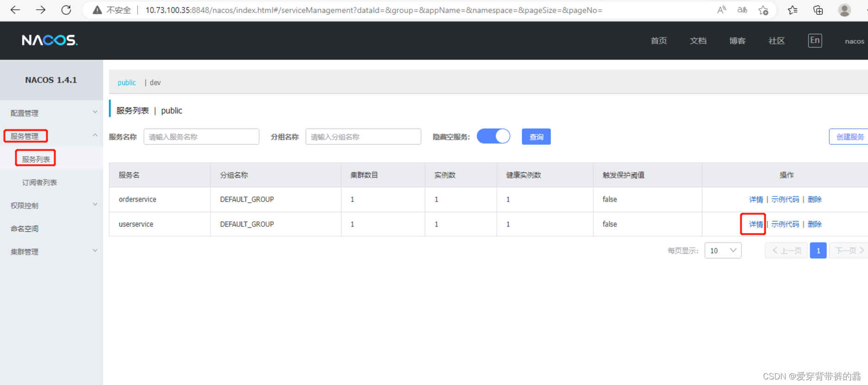
Task: Open 社区 in top navigation
Action: coord(777,41)
